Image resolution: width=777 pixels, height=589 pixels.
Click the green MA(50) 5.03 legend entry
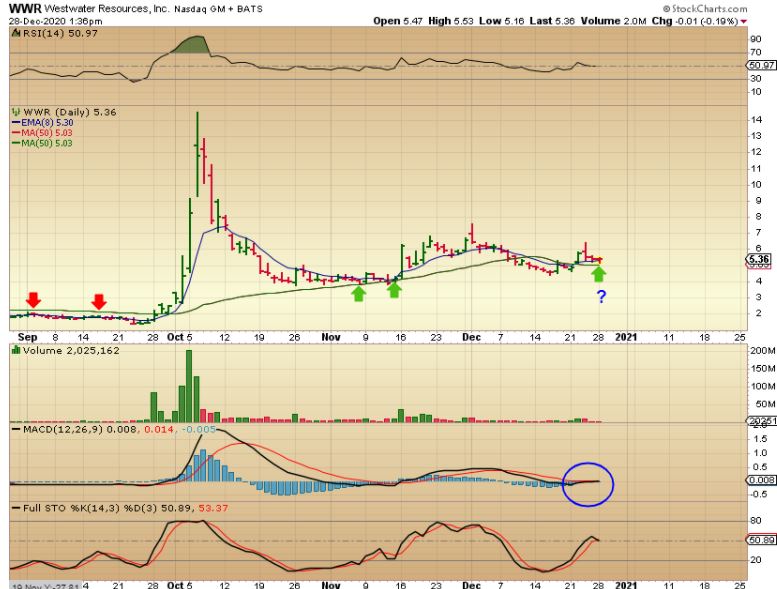pyautogui.click(x=42, y=143)
